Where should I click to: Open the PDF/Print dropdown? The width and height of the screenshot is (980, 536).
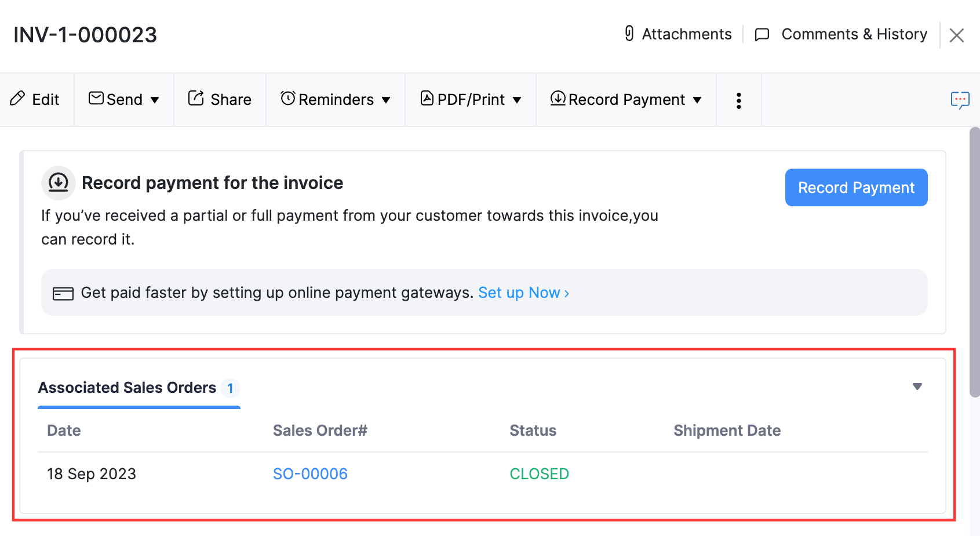[470, 100]
